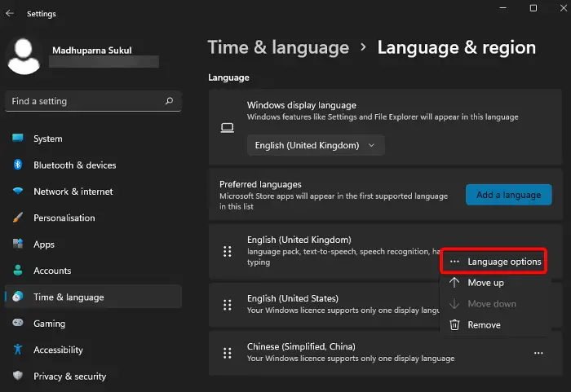Select the Time & language globe icon
Viewport: 571px width, 392px height.
click(17, 297)
